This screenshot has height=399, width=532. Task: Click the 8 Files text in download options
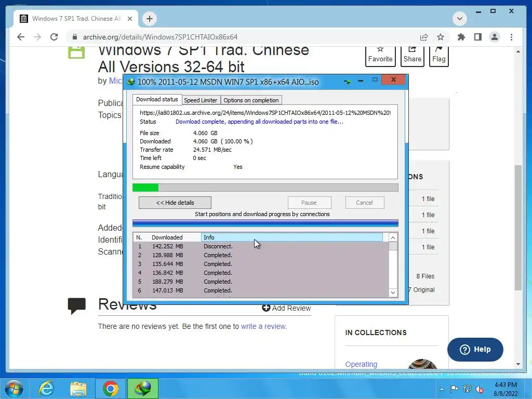(x=425, y=276)
